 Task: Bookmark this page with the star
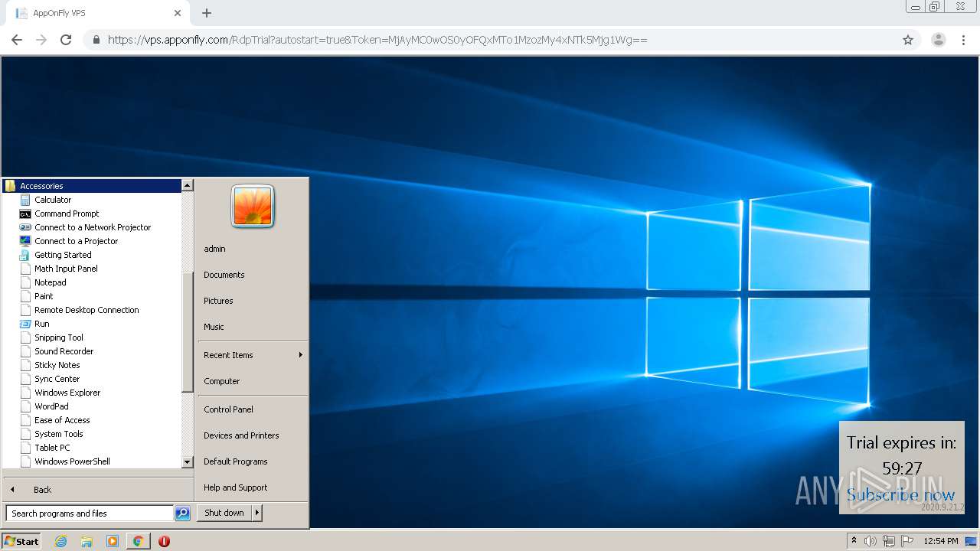pos(908,40)
